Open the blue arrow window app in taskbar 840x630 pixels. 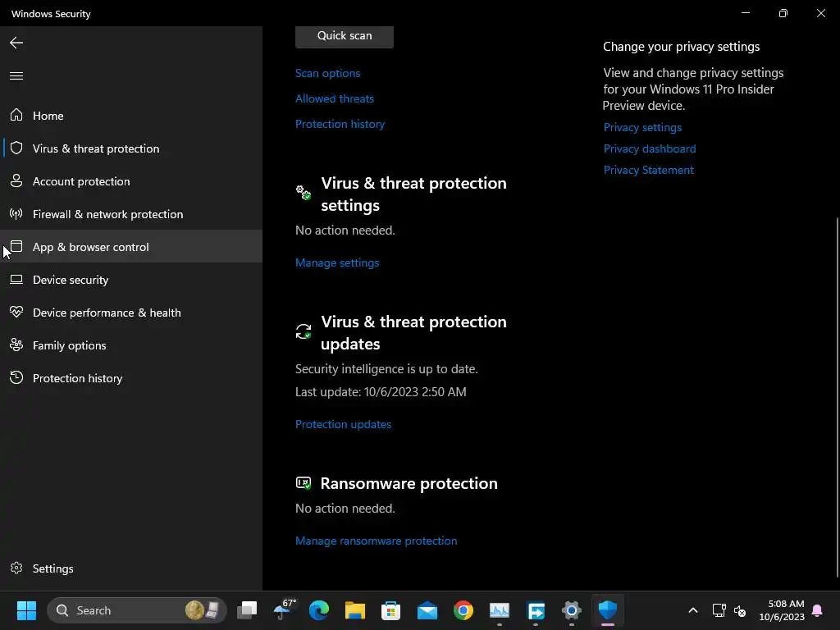tap(536, 610)
